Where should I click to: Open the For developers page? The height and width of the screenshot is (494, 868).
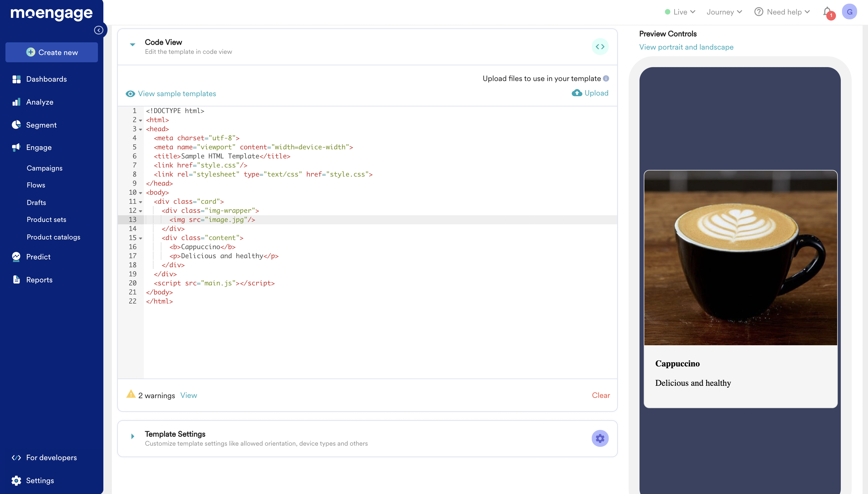pos(52,457)
